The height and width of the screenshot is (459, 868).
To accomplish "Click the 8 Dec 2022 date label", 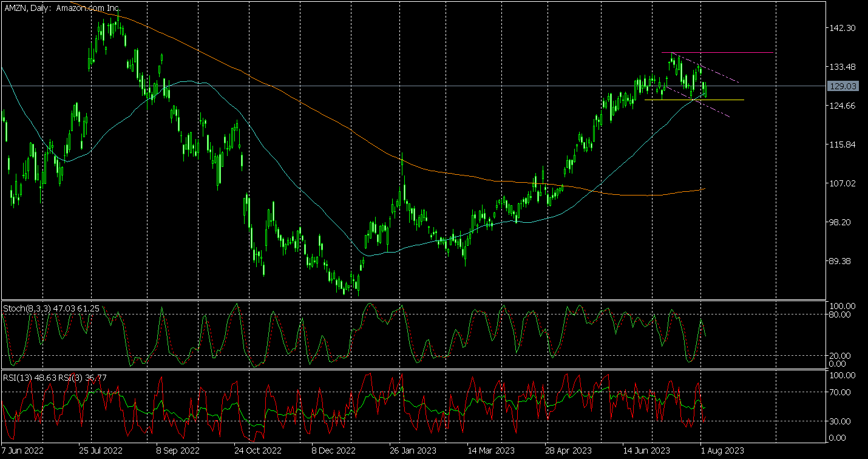I will [334, 451].
